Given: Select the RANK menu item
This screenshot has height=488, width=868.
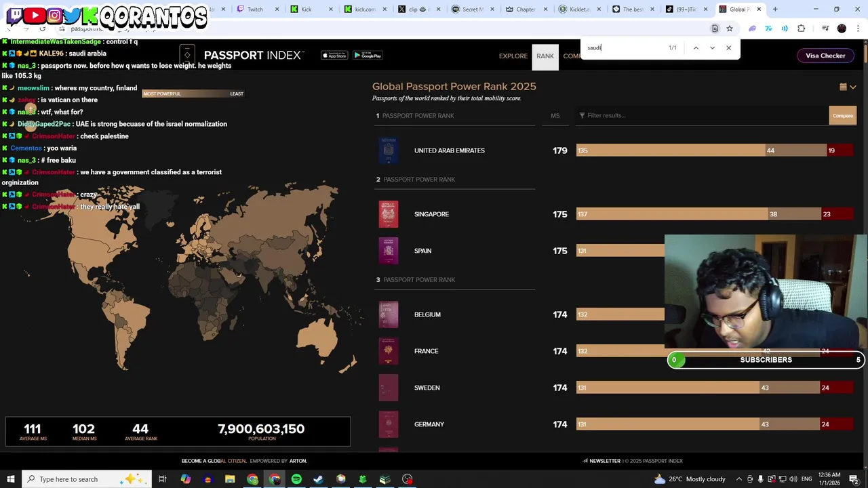Looking at the screenshot, I should 545,56.
